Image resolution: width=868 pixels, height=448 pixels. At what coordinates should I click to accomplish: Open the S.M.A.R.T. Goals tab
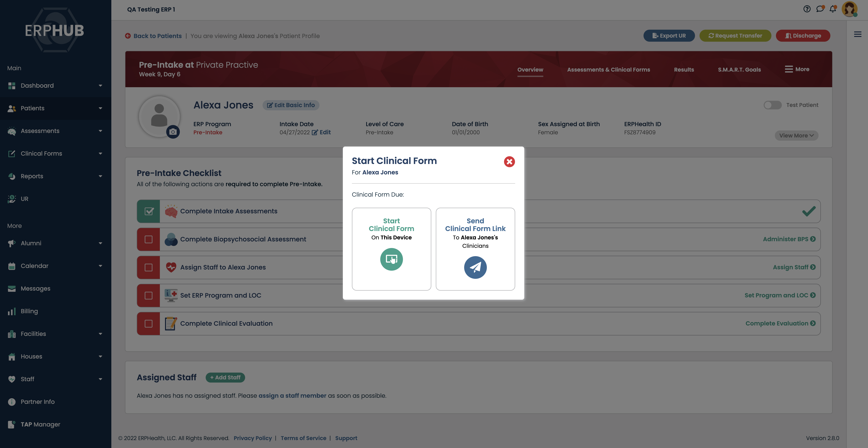click(x=739, y=70)
